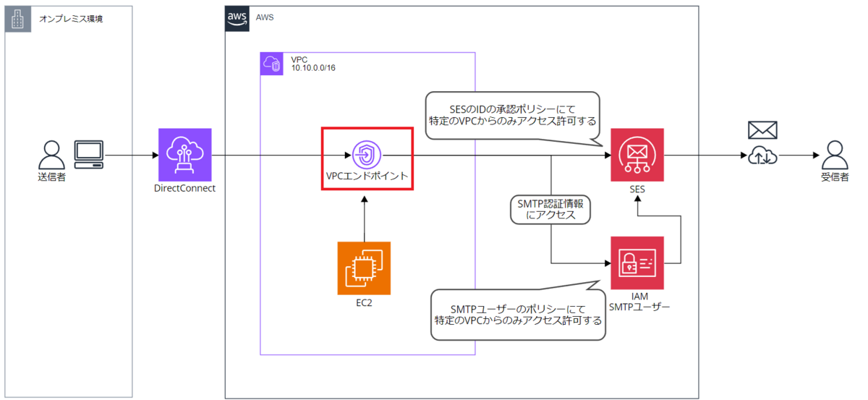Click the 'VPC' title text
868x400 pixels.
tap(301, 59)
